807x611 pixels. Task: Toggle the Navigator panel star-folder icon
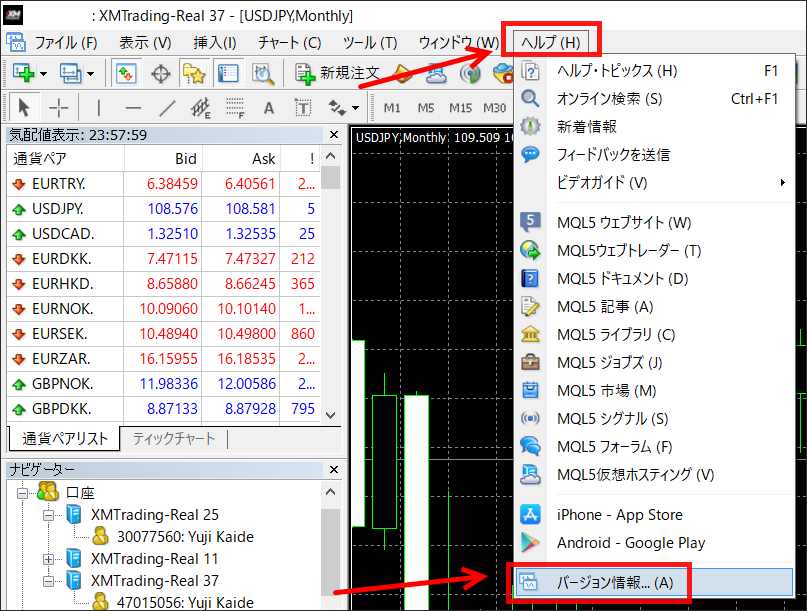pyautogui.click(x=194, y=73)
